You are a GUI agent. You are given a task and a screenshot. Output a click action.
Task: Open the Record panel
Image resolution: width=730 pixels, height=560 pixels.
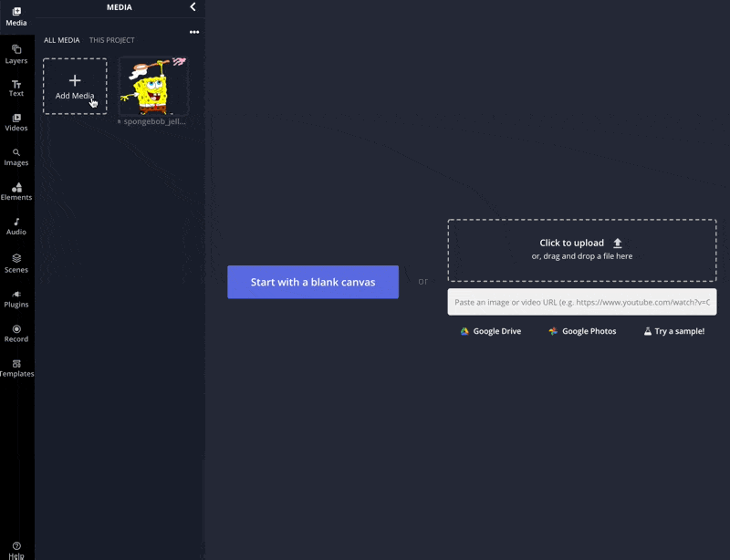point(16,333)
